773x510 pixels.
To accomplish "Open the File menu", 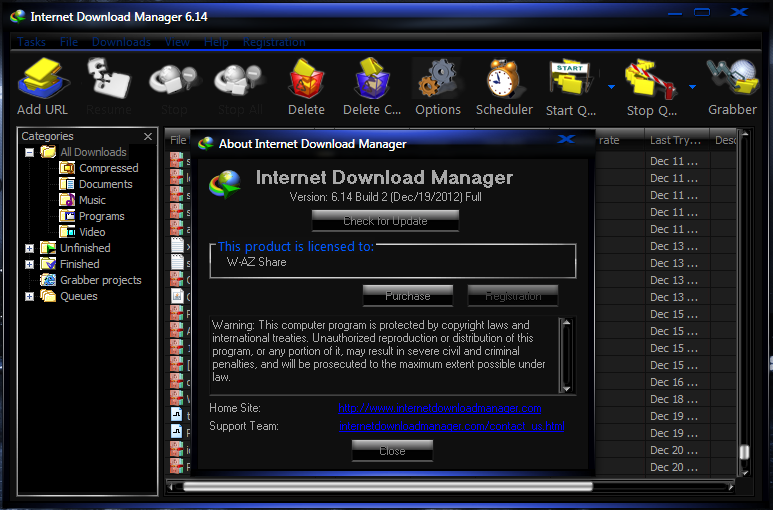I will [x=69, y=42].
